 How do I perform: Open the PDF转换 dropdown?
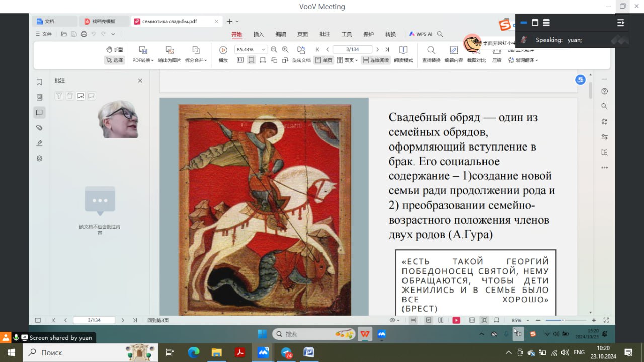point(143,54)
